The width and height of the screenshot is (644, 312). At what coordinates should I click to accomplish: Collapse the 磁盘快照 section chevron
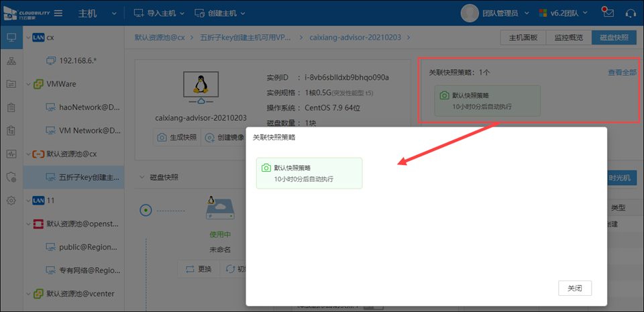point(141,177)
